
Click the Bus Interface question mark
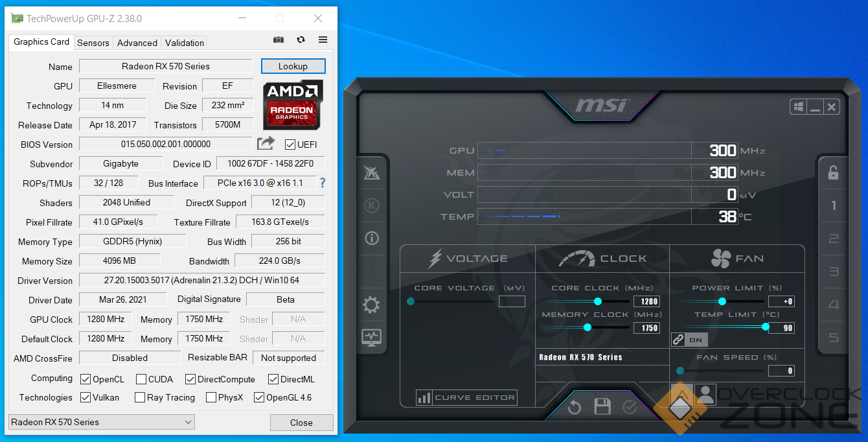323,183
